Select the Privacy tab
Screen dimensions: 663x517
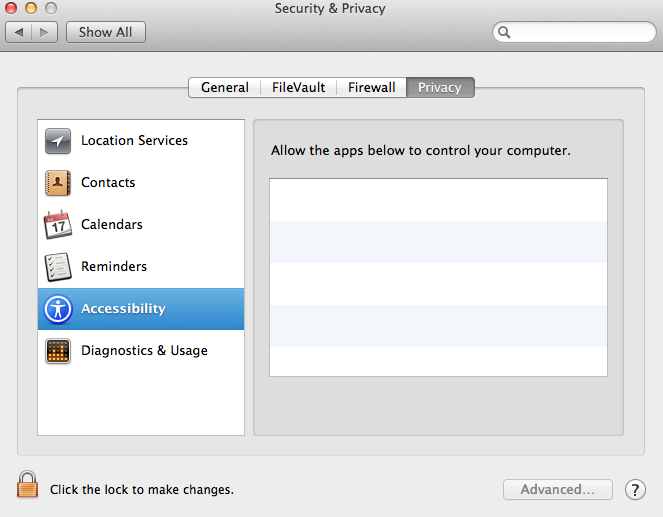(x=440, y=88)
